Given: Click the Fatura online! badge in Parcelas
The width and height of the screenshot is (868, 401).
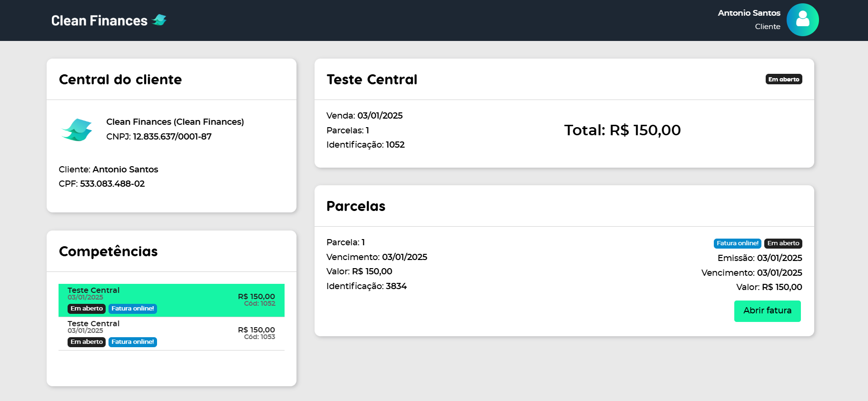Looking at the screenshot, I should tap(737, 243).
